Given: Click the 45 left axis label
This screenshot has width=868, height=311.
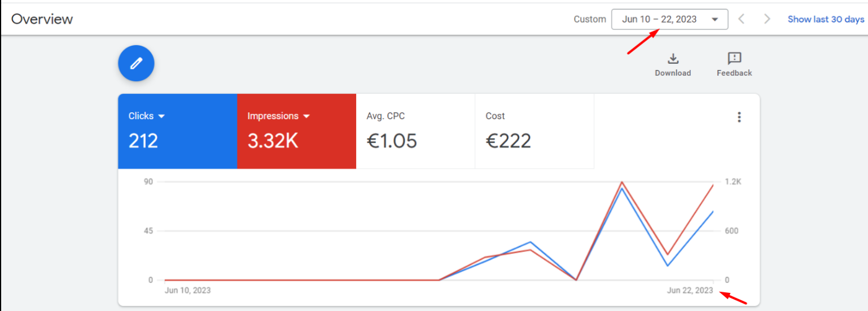Looking at the screenshot, I should coord(147,231).
